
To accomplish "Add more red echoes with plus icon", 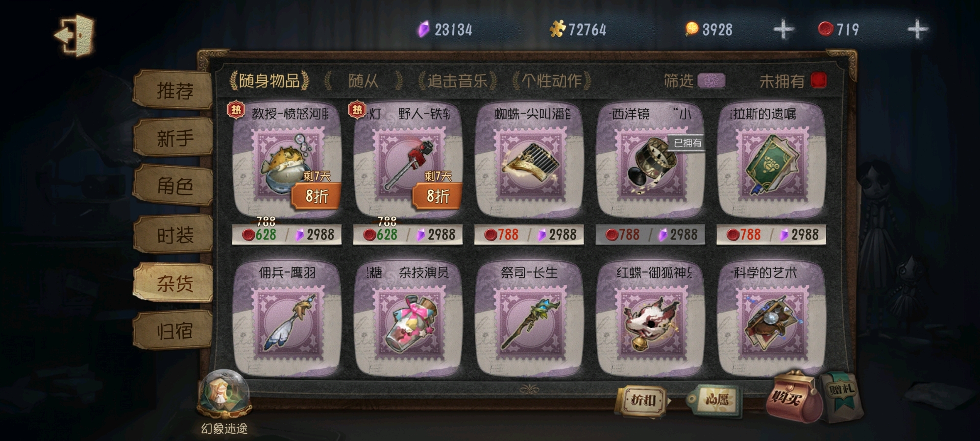I will (x=917, y=30).
